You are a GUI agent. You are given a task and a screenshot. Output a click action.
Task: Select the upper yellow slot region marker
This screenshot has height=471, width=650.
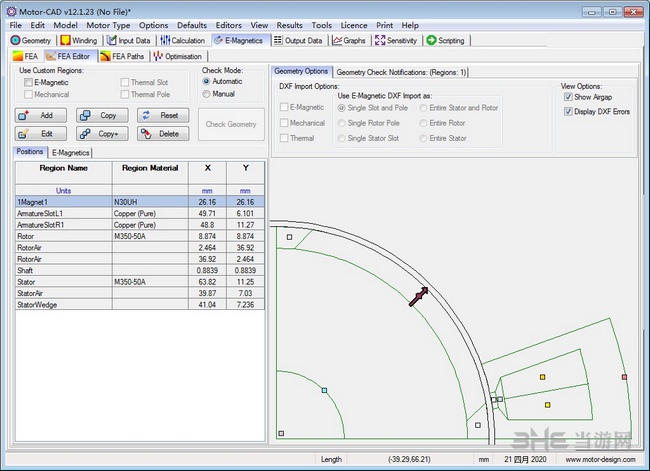pos(543,377)
